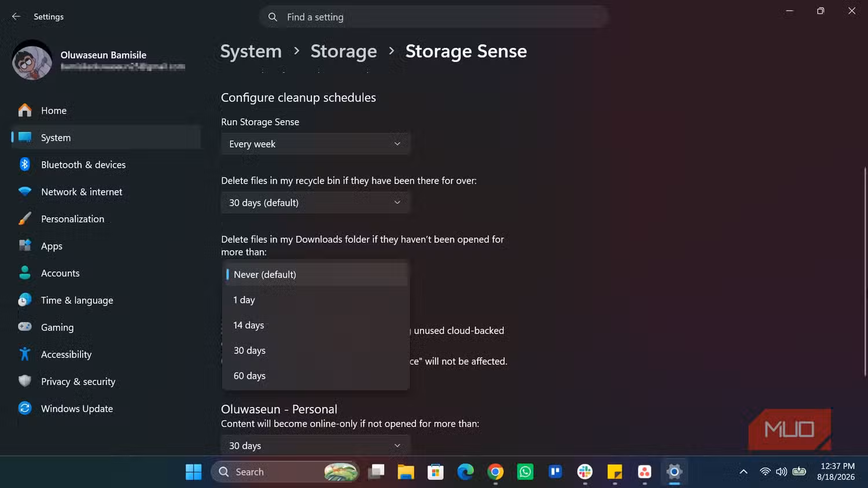Screen dimensions: 868x488
Task: Open Sticky Notes from the taskbar
Action: 615,472
